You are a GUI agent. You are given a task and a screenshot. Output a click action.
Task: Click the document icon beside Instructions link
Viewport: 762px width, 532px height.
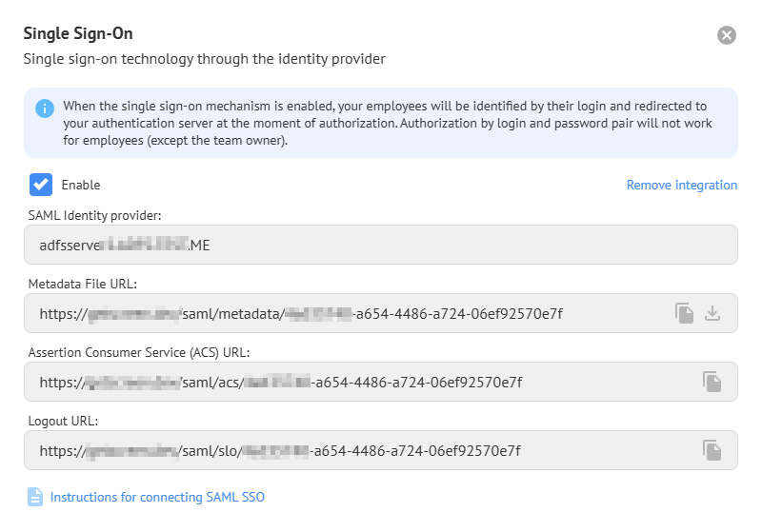[35, 497]
